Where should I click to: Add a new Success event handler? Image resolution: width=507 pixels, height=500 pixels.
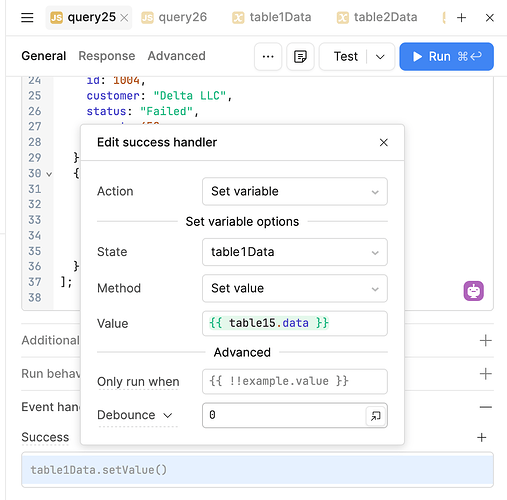(x=481, y=437)
